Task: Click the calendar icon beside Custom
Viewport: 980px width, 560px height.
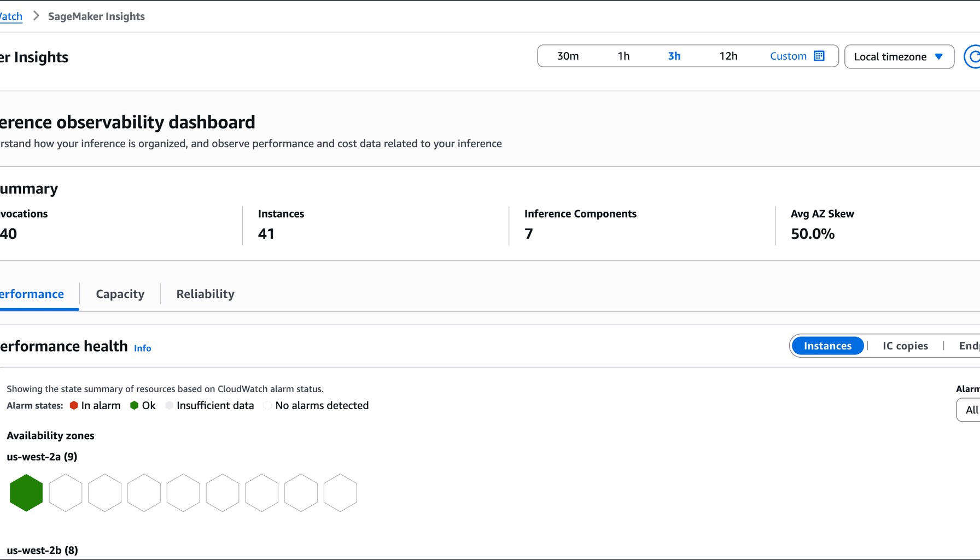Action: [x=819, y=56]
